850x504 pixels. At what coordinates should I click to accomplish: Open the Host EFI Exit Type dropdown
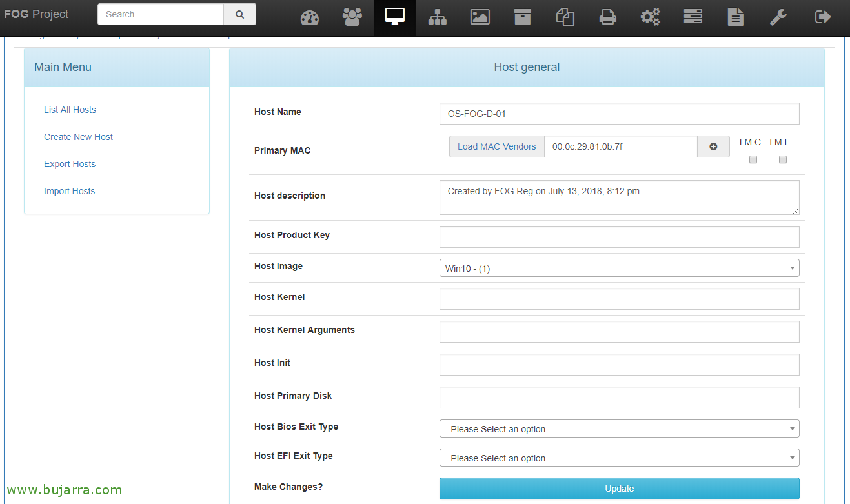click(620, 458)
